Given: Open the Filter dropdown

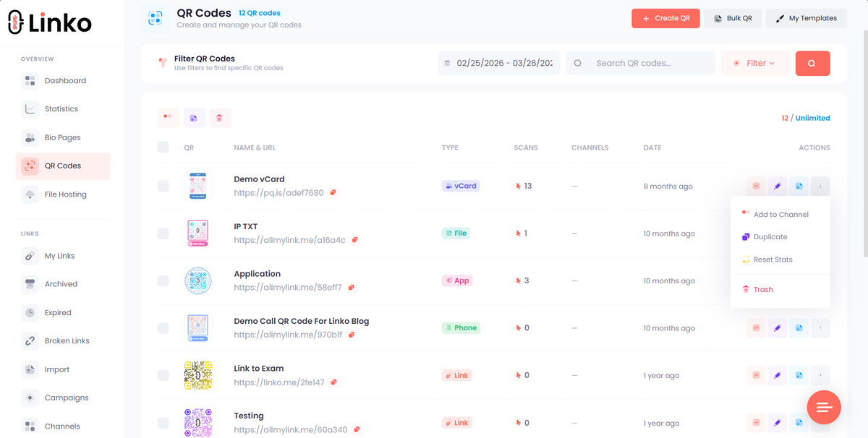Looking at the screenshot, I should coord(755,63).
